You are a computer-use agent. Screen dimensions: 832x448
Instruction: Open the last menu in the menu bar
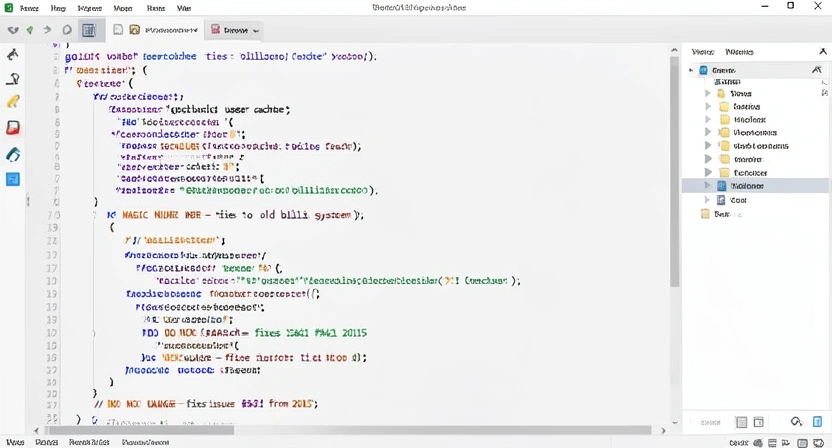(x=184, y=8)
